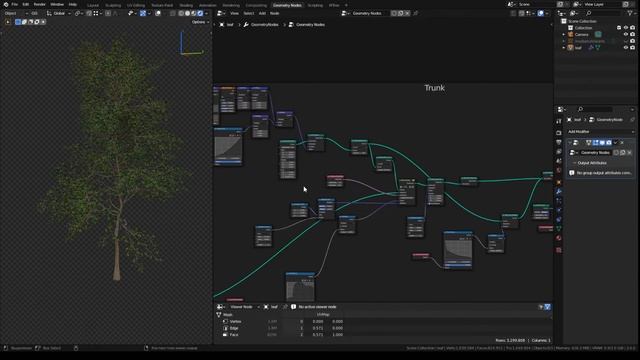640x360 pixels.
Task: Toggle the pin icon in node editor header
Action: (416, 13)
